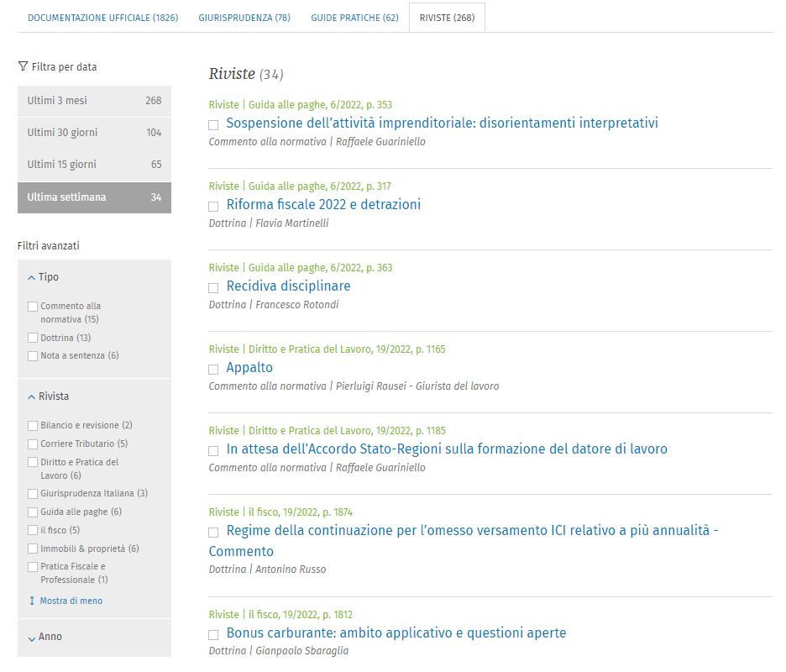Tick the checkbox beside the Appalto article
786x672 pixels.
pyautogui.click(x=213, y=370)
